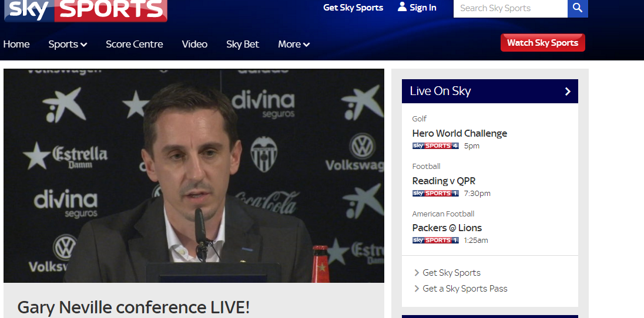Click Get a Sky Sports Pass link
644x318 pixels.
pos(465,289)
